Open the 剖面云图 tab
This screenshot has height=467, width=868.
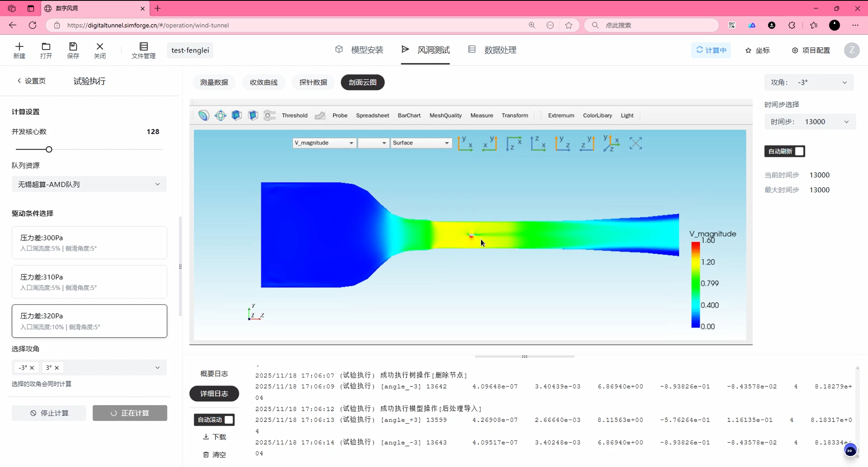click(362, 82)
